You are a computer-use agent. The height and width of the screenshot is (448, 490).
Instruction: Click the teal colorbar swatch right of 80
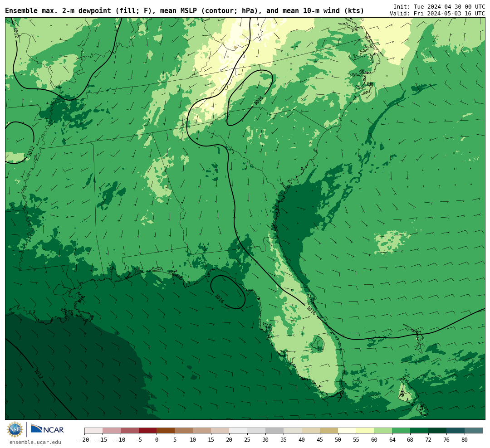pyautogui.click(x=474, y=431)
